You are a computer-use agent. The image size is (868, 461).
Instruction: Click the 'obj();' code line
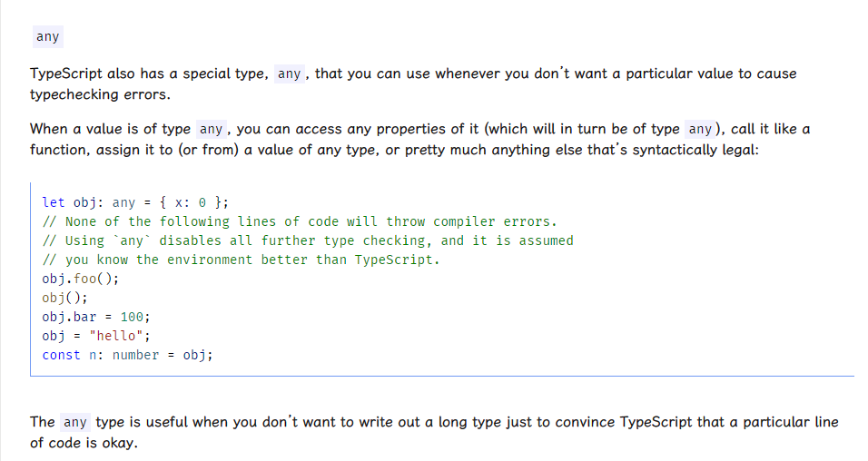pyautogui.click(x=64, y=298)
